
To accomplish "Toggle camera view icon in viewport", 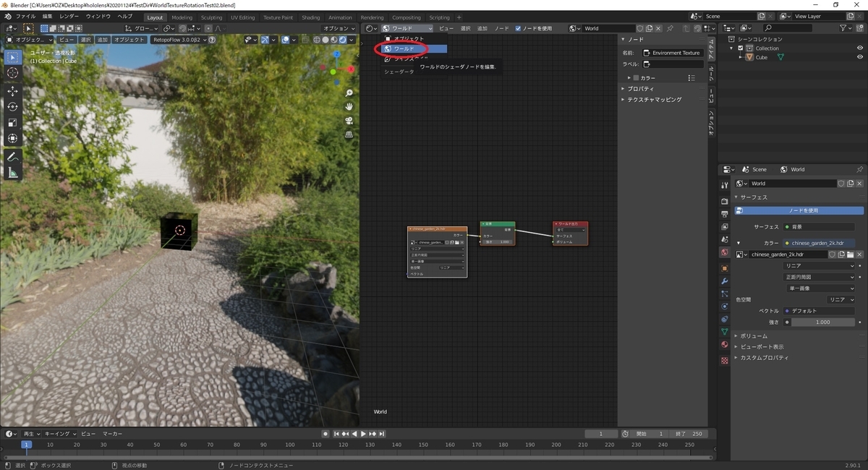I will click(349, 121).
